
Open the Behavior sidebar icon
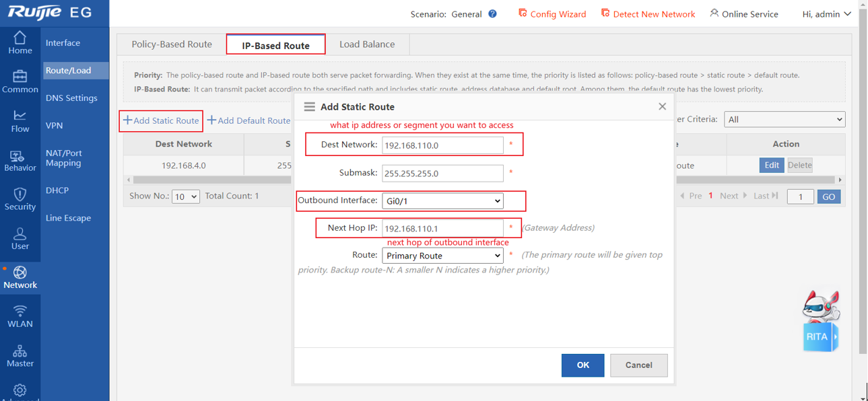pyautogui.click(x=20, y=156)
